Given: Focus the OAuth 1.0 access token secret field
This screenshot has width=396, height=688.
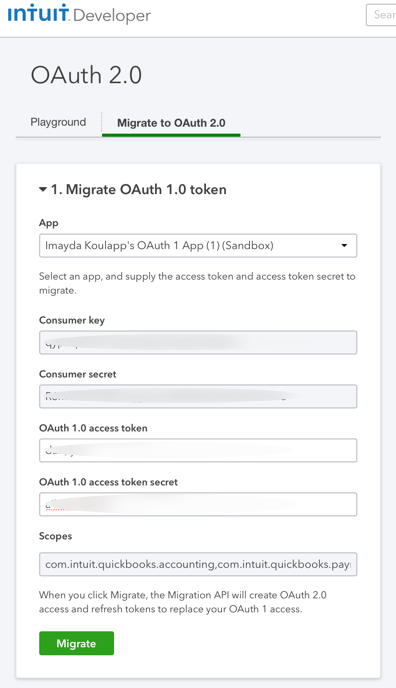Looking at the screenshot, I should (x=198, y=504).
